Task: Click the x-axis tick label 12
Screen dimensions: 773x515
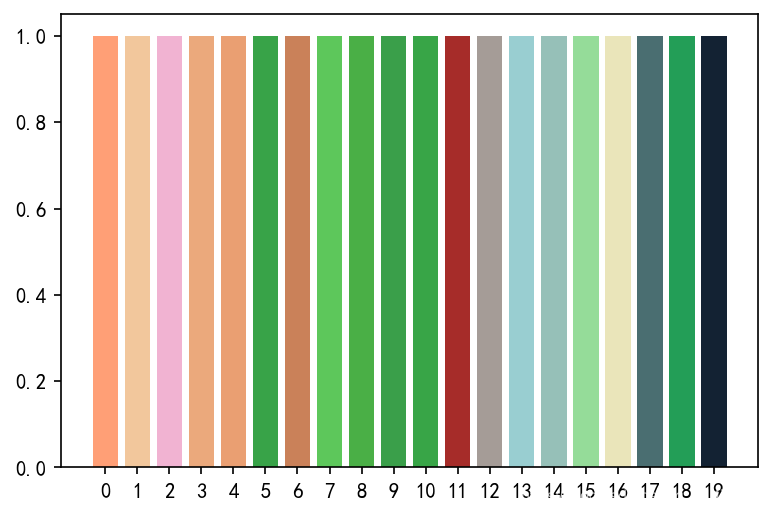Action: click(x=490, y=491)
